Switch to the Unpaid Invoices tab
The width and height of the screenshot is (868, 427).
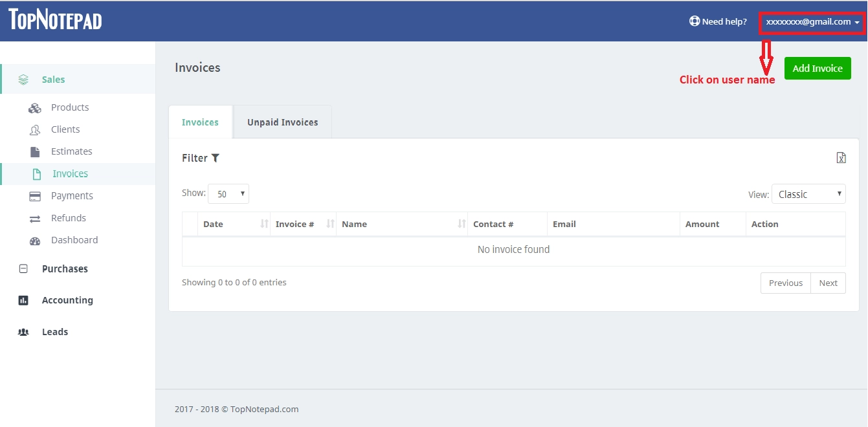point(282,122)
